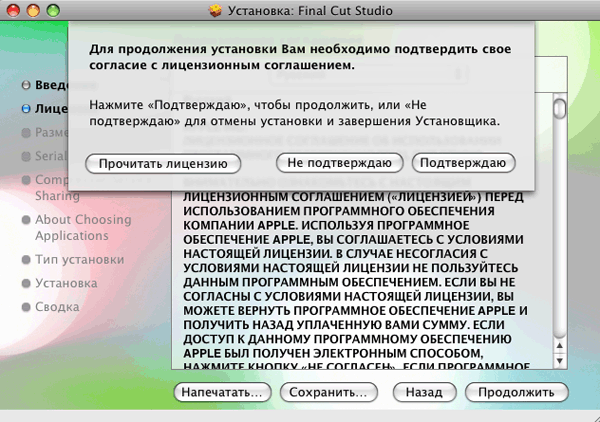Click the yellow minimize window button
This screenshot has width=600, height=422.
point(33,10)
